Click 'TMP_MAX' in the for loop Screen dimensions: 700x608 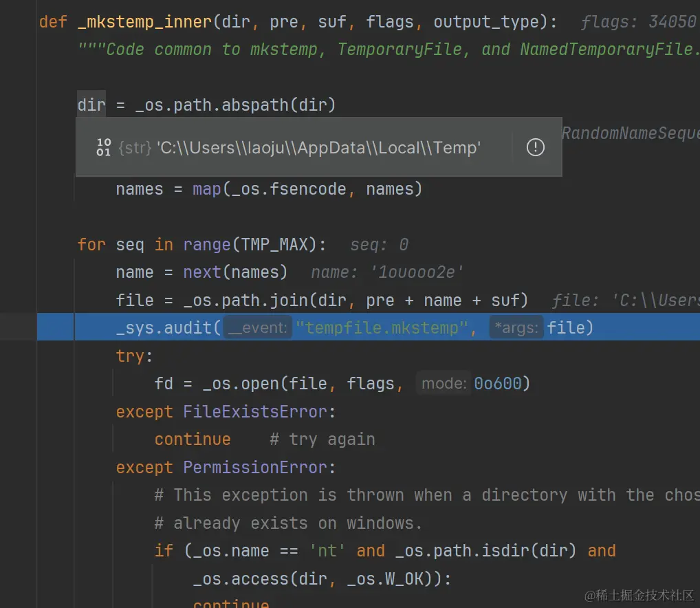click(274, 245)
